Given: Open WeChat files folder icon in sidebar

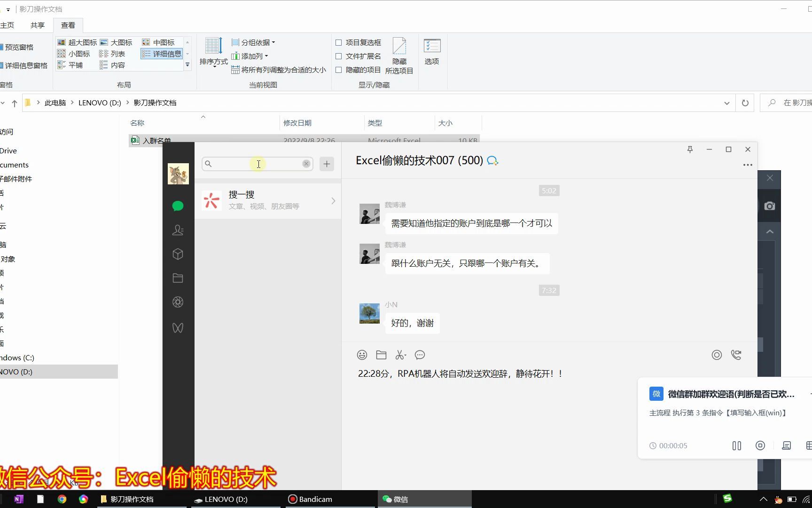Looking at the screenshot, I should point(178,278).
